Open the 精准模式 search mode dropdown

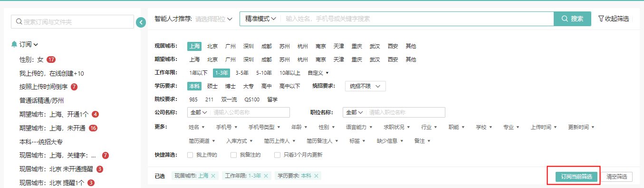tap(260, 19)
